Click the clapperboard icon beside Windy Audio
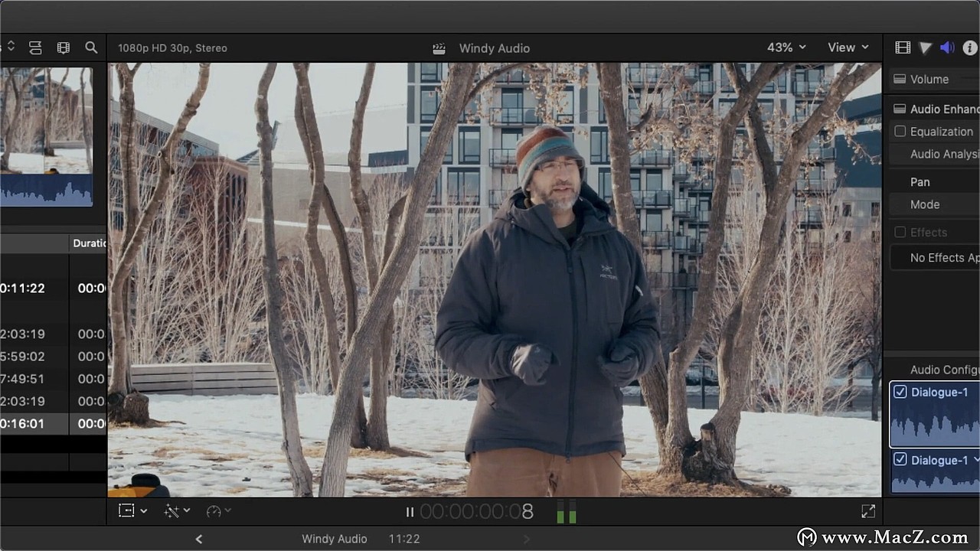980x551 pixels. click(439, 48)
